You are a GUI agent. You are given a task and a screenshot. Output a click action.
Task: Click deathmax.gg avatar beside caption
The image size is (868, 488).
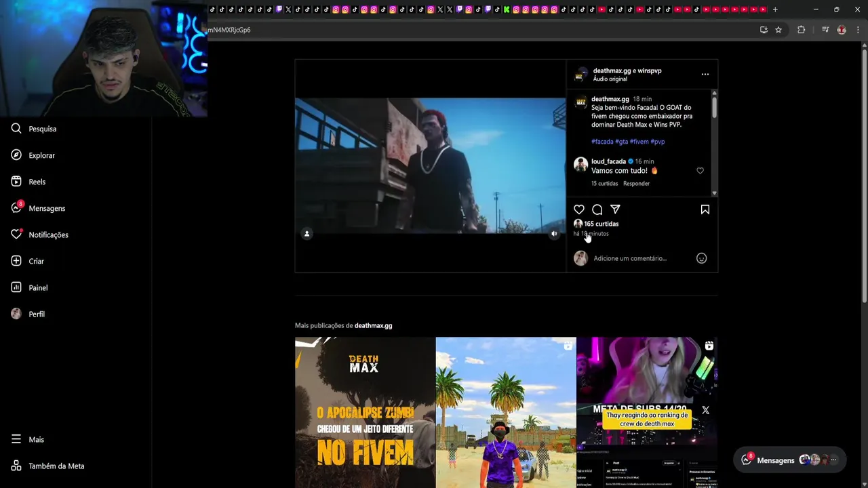pos(580,102)
